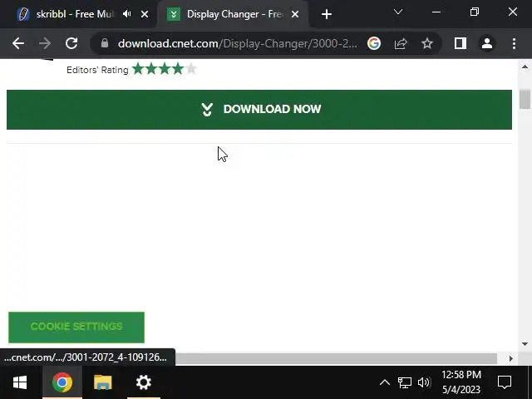Click the vertical scrollbar down arrow
Image resolution: width=532 pixels, height=399 pixels.
pos(525,344)
